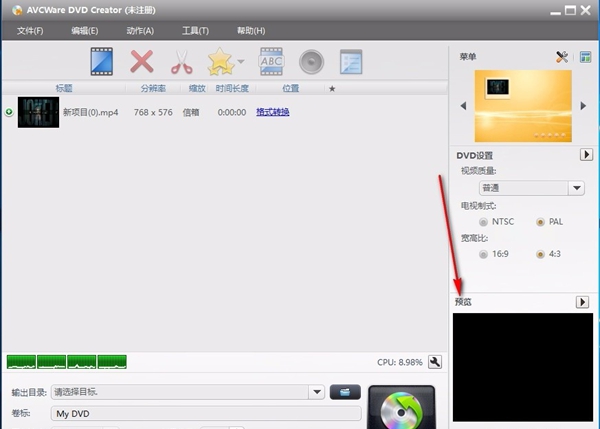Click the CPU settings wrench icon
This screenshot has width=600, height=429.
(435, 362)
